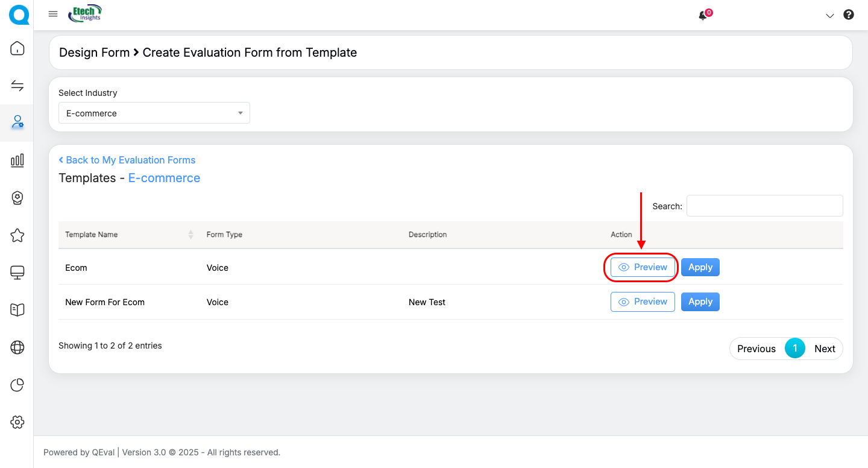This screenshot has height=468, width=868.
Task: Apply the Ecom template
Action: click(700, 267)
